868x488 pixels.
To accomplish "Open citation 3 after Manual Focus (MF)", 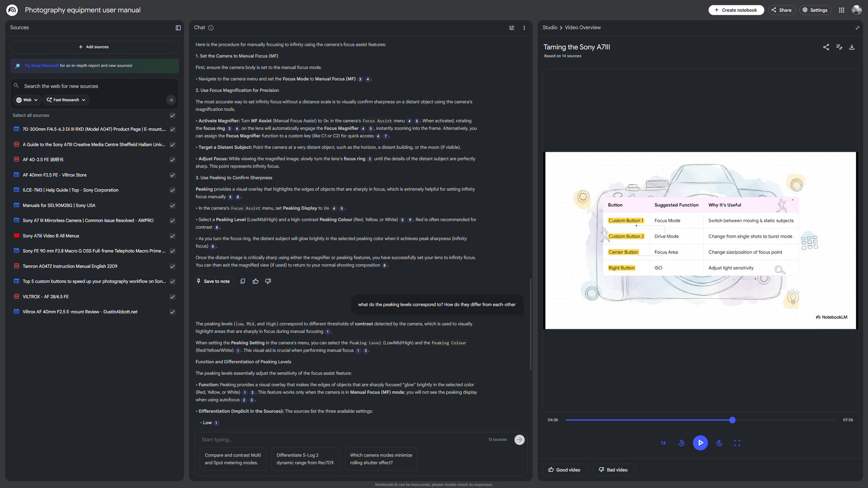I will coord(360,79).
